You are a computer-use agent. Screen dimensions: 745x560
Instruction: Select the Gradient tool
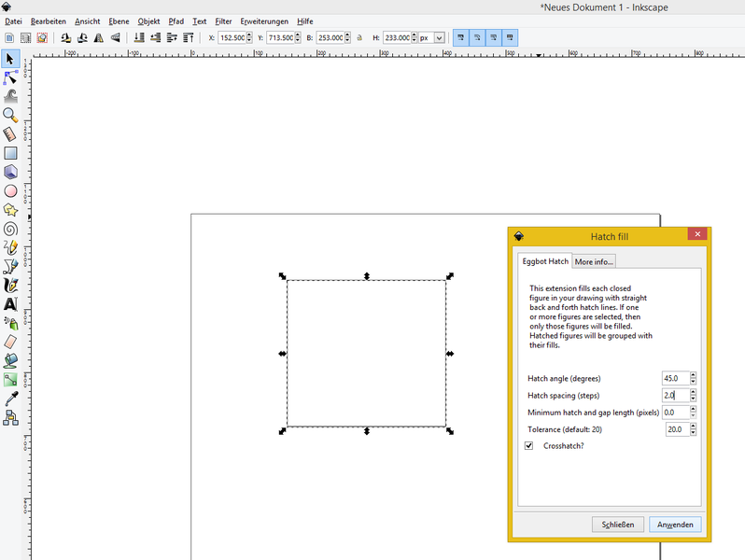point(10,380)
